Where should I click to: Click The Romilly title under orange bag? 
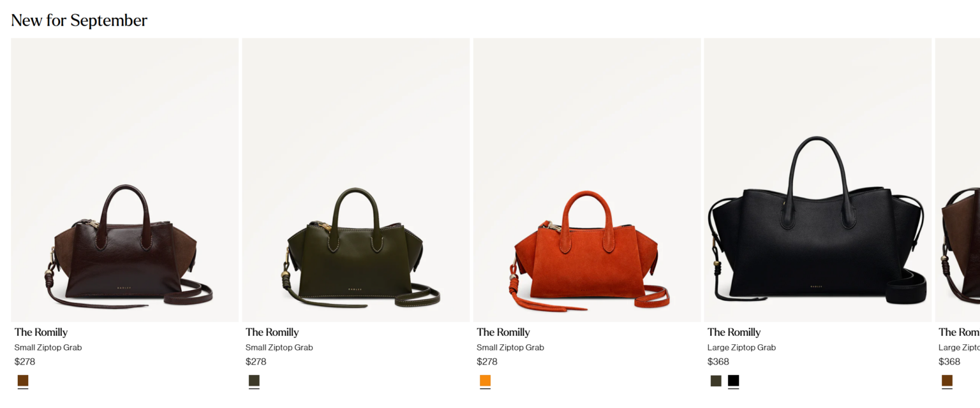pyautogui.click(x=503, y=332)
